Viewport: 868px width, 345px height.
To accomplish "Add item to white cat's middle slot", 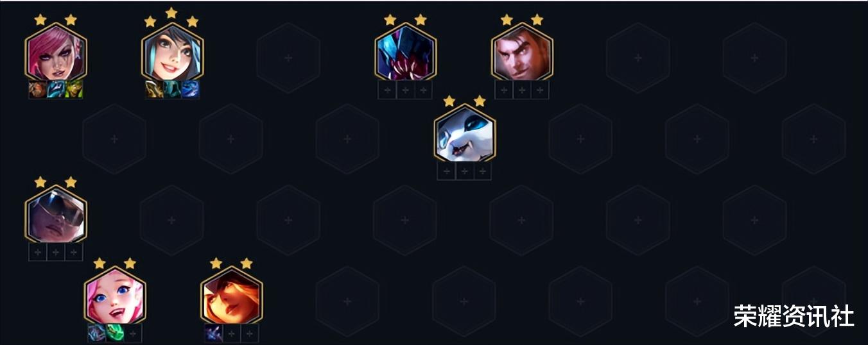I will [464, 171].
